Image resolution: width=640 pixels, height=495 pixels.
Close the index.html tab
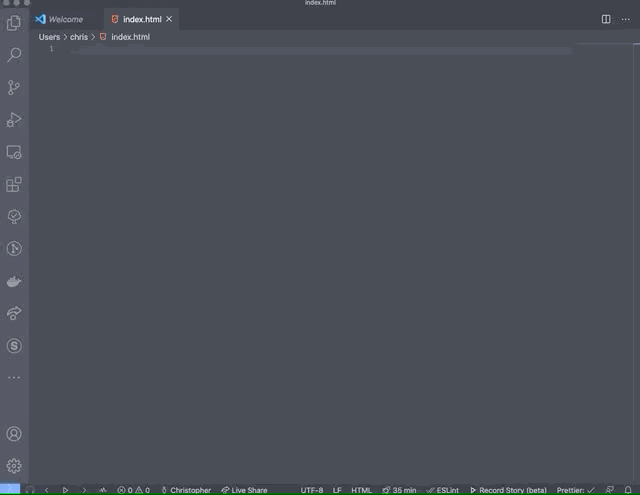(169, 19)
